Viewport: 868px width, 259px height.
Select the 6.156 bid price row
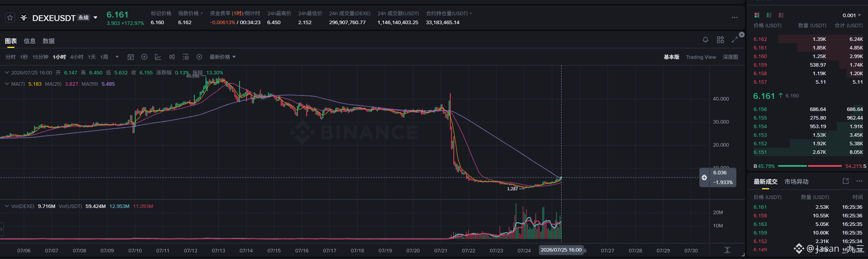tap(808, 109)
